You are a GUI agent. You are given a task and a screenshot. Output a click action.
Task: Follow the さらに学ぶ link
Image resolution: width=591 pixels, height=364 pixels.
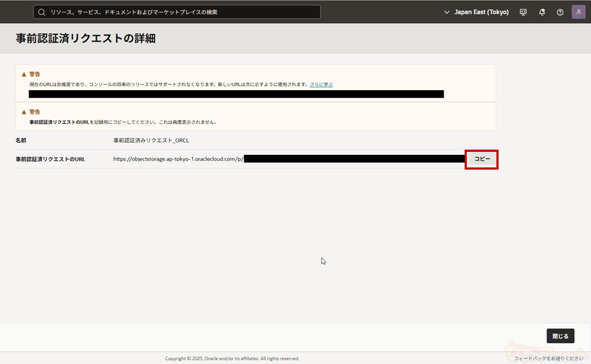click(321, 84)
